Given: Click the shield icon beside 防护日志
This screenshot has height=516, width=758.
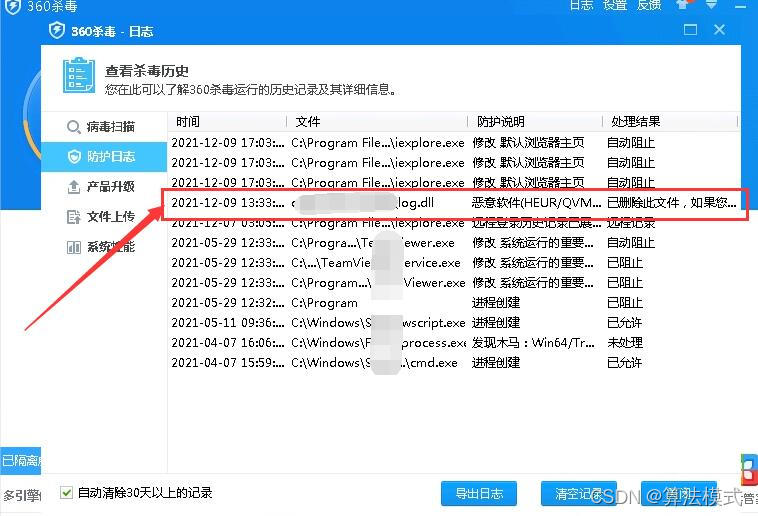Looking at the screenshot, I should pos(74,157).
